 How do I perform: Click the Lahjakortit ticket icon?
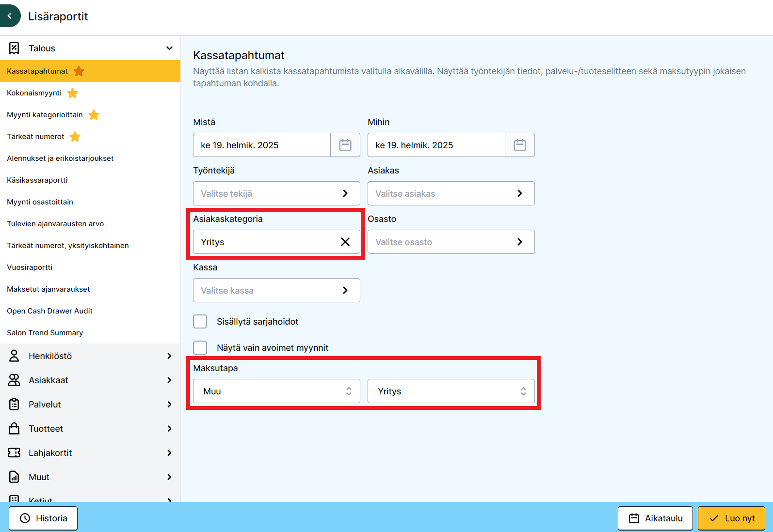[x=14, y=453]
